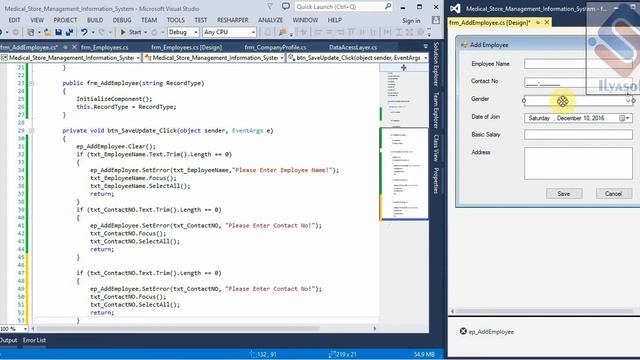Switch to the frm_Employees.cs tab
The image size is (640, 360).
(104, 47)
